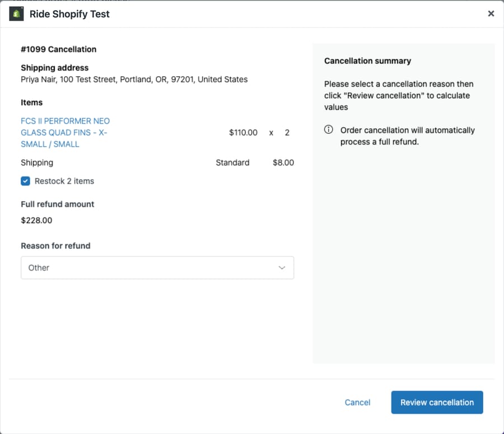The width and height of the screenshot is (504, 434).
Task: Click the chevron arrow in the Other dropdown
Action: click(x=282, y=268)
